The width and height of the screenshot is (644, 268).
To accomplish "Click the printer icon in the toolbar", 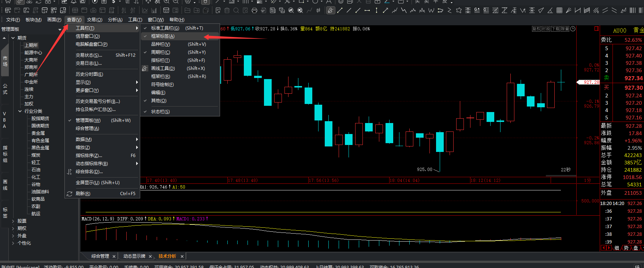I will click(x=254, y=10).
